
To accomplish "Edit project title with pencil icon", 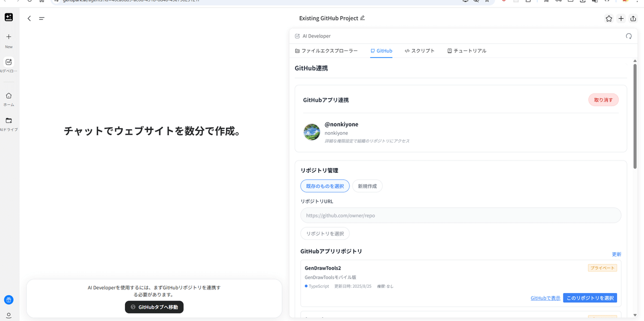I will tap(362, 18).
